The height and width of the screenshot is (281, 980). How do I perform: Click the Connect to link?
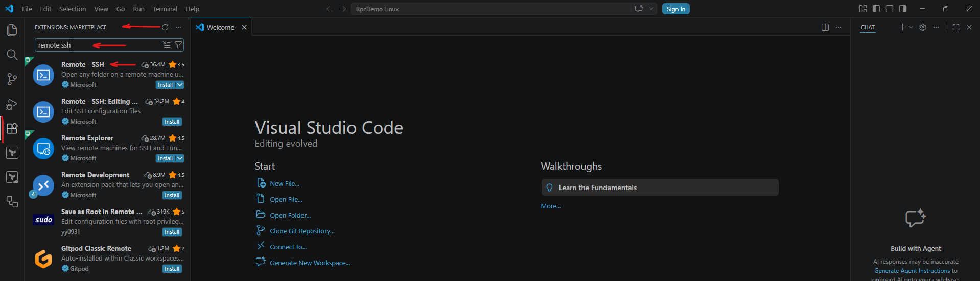tap(288, 247)
